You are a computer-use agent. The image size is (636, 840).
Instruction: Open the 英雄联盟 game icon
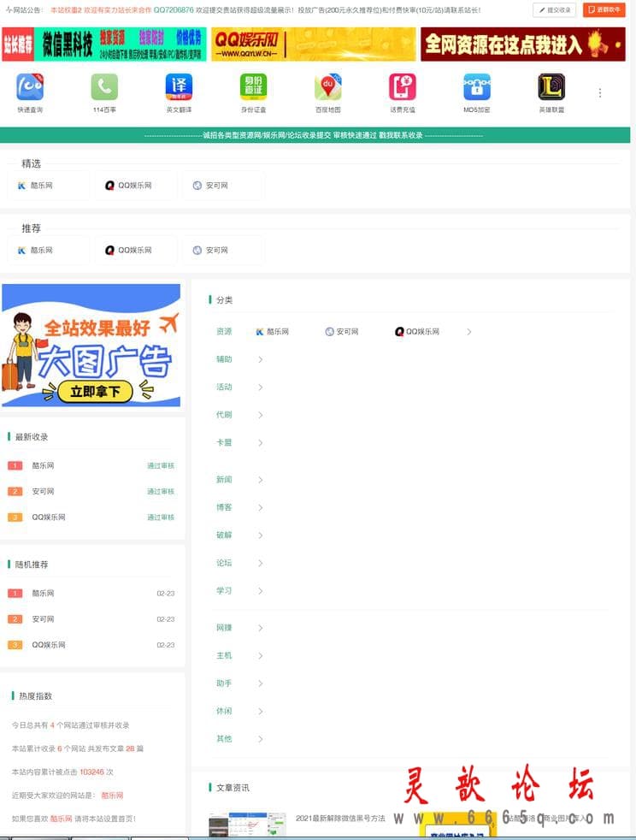tap(551, 86)
